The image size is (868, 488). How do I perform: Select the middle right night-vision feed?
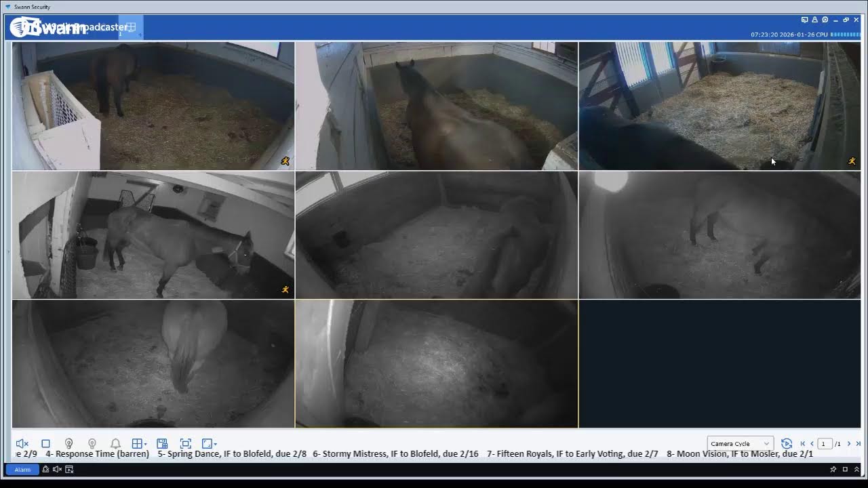(x=719, y=235)
